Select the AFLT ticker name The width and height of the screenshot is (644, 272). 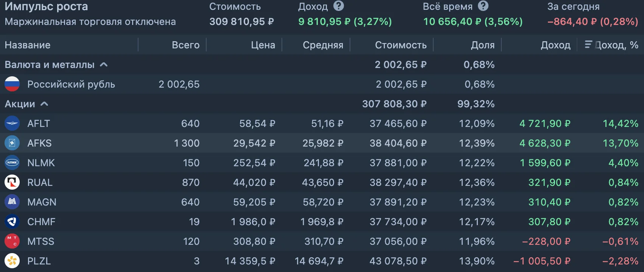[x=39, y=124]
